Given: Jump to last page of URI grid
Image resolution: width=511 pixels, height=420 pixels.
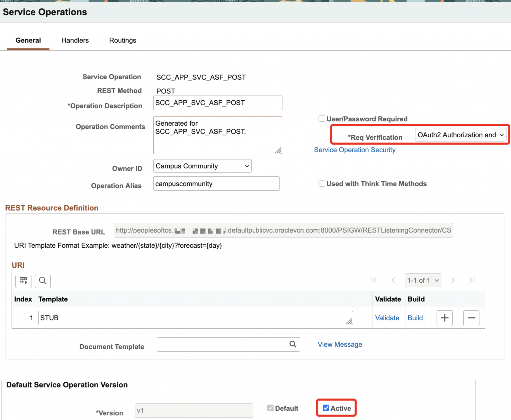Looking at the screenshot, I should point(472,280).
